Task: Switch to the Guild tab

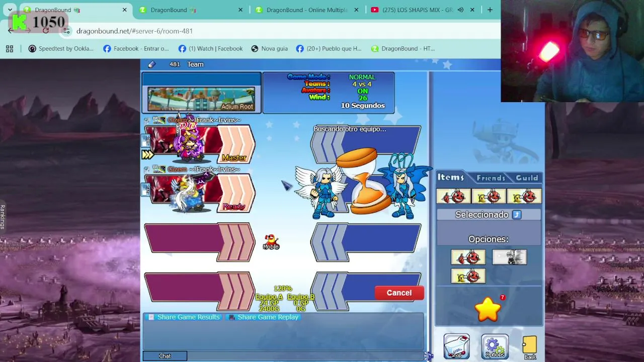Action: (527, 177)
